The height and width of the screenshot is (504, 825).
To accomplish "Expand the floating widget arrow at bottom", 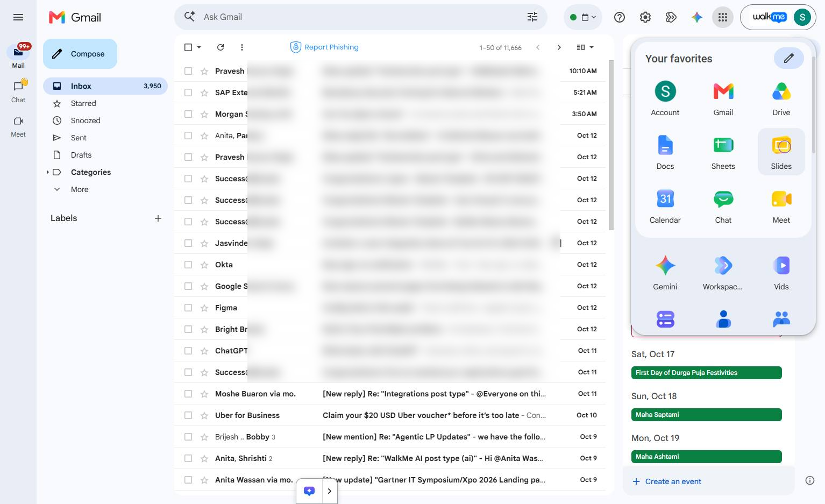I will 330,491.
